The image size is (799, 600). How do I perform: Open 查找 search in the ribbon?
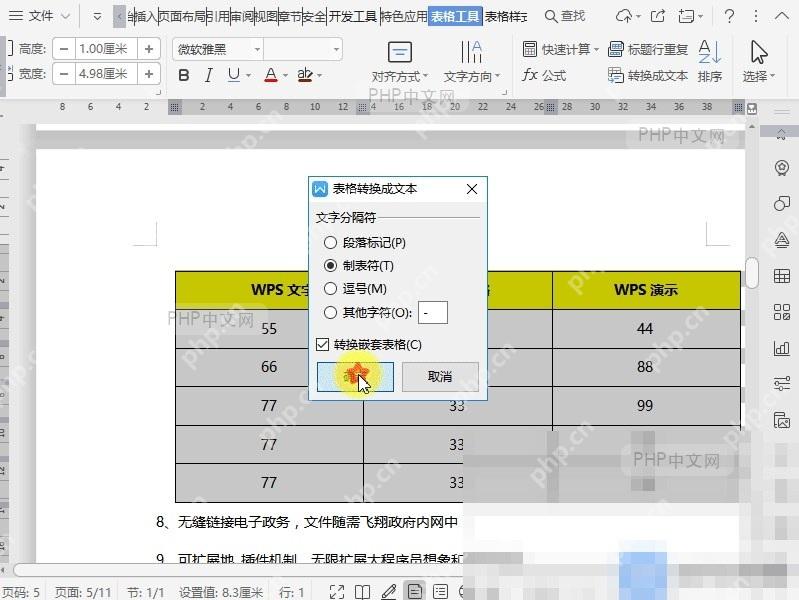(x=565, y=16)
